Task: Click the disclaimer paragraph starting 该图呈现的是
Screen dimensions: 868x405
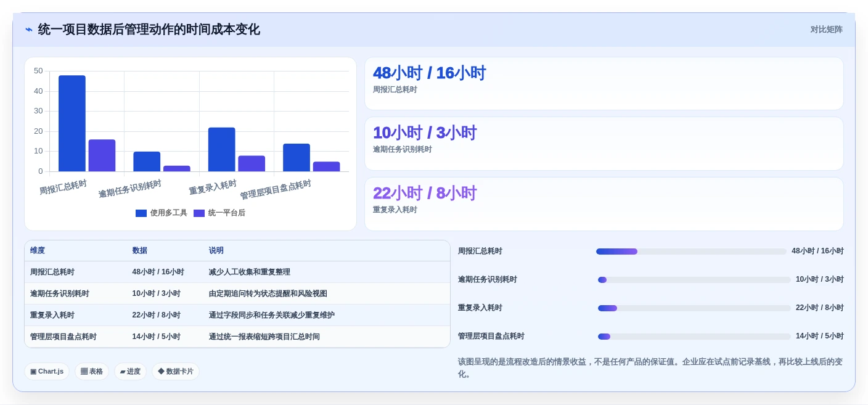Action: (x=650, y=368)
